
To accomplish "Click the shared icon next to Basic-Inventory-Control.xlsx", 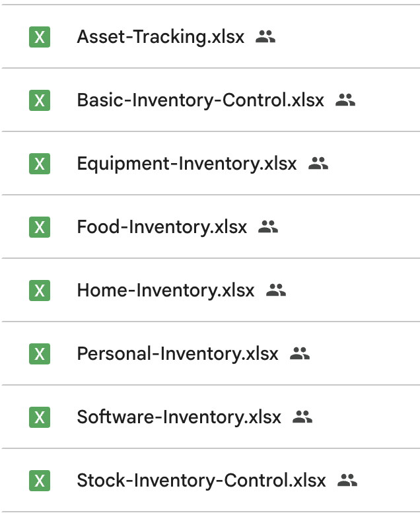I will [x=345, y=100].
